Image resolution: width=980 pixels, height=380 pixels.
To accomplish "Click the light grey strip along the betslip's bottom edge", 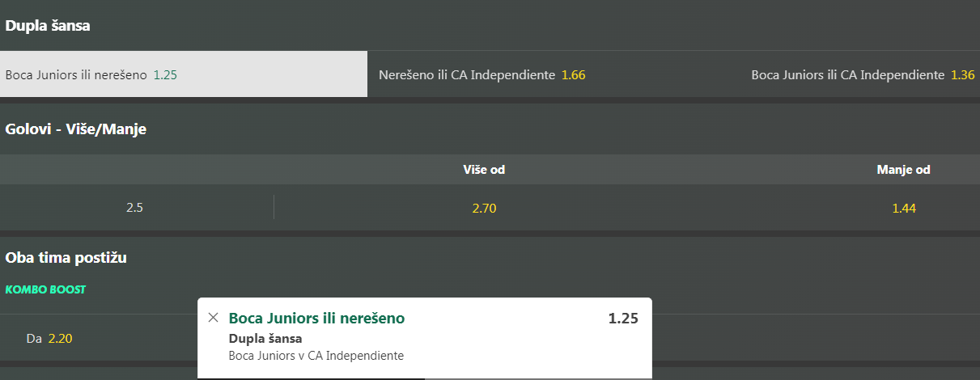I will tap(538, 377).
